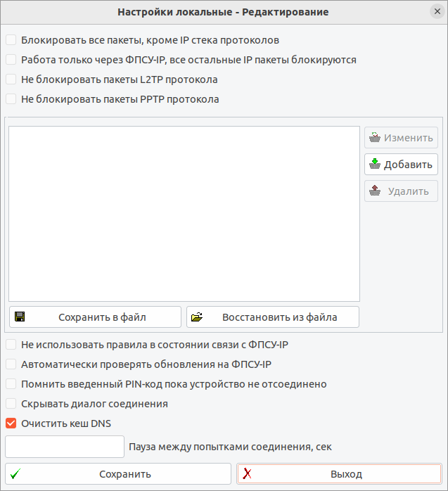This screenshot has height=491, width=448.
Task: Close the settings dialog window
Action: (x=437, y=12)
